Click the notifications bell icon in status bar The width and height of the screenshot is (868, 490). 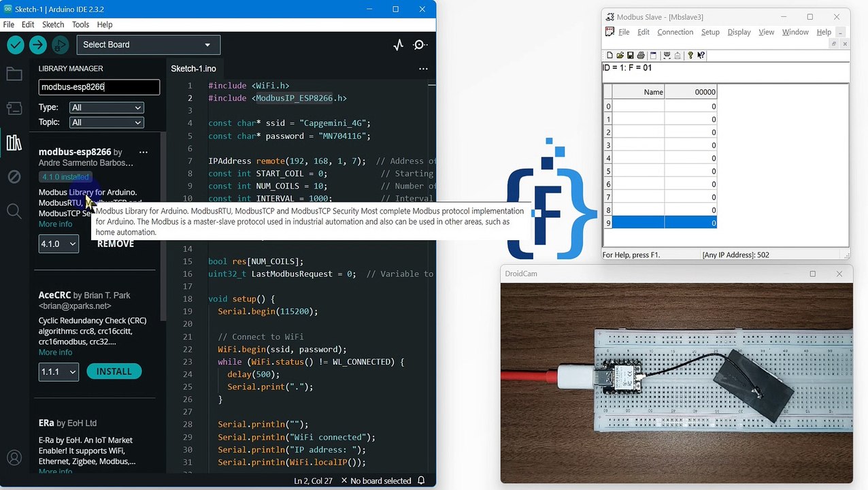[421, 480]
